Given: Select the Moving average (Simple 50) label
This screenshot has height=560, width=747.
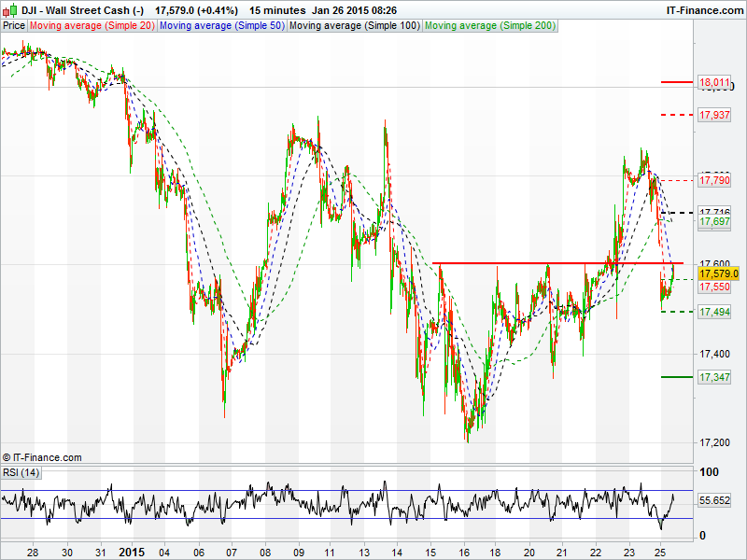Looking at the screenshot, I should point(222,26).
